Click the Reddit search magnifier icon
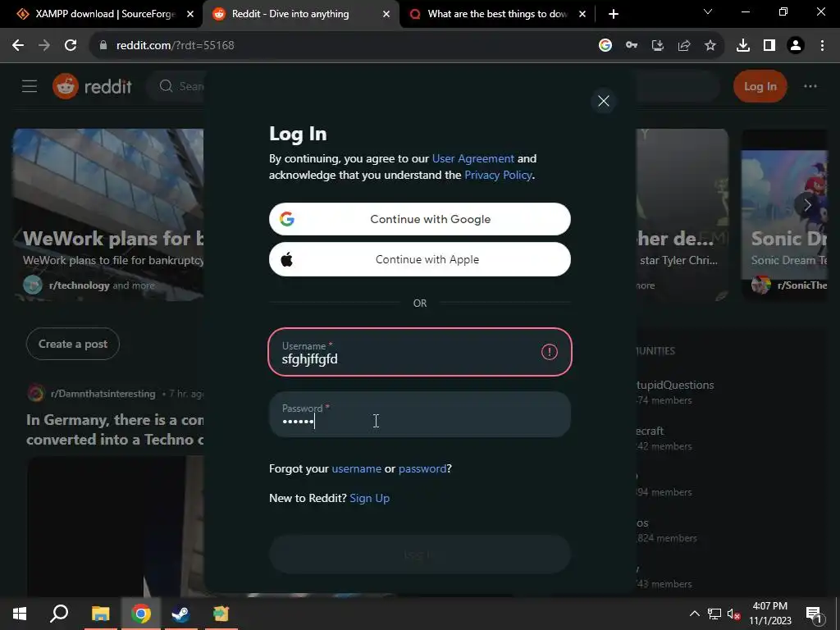This screenshot has width=840, height=630. pos(166,86)
